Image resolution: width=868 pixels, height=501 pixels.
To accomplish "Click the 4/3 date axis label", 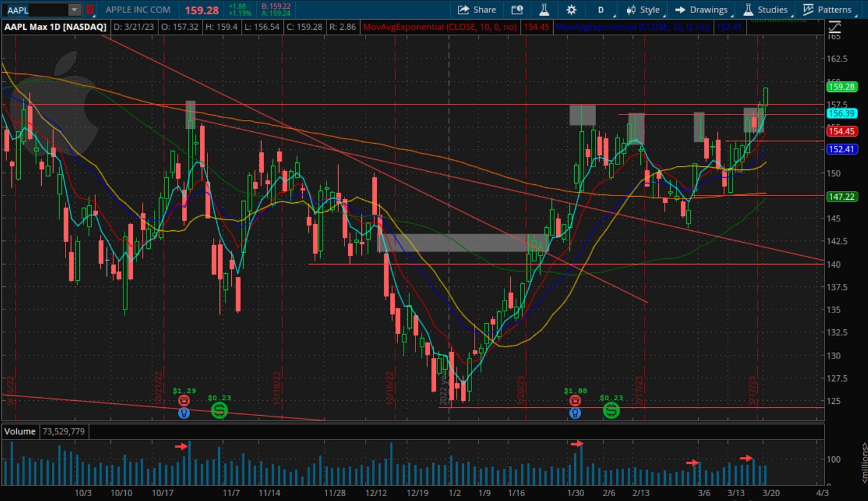I will [822, 493].
